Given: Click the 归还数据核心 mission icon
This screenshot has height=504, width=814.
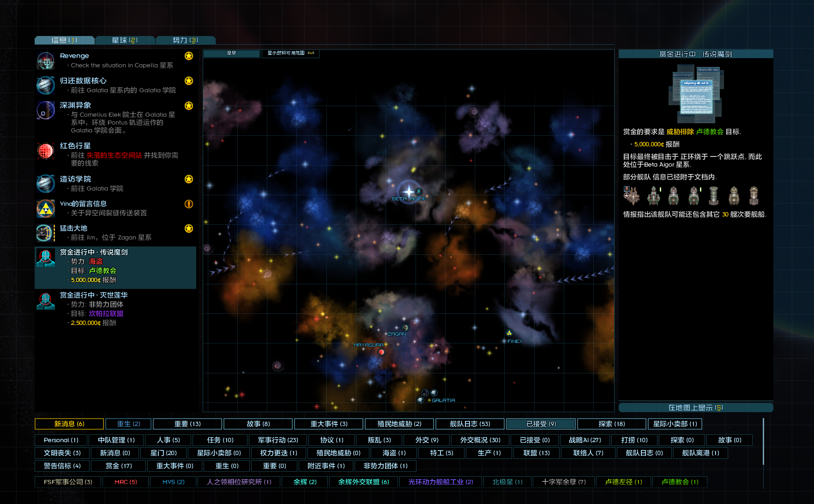Looking at the screenshot, I should pyautogui.click(x=46, y=85).
